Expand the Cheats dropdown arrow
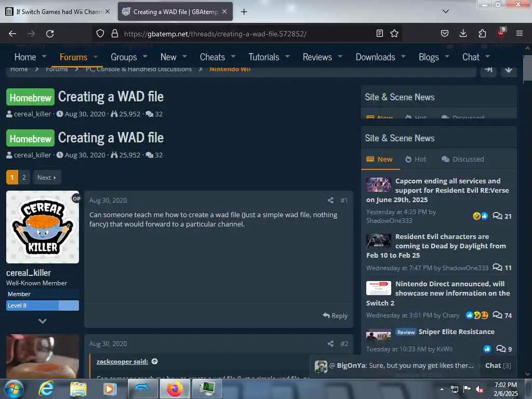 click(233, 56)
